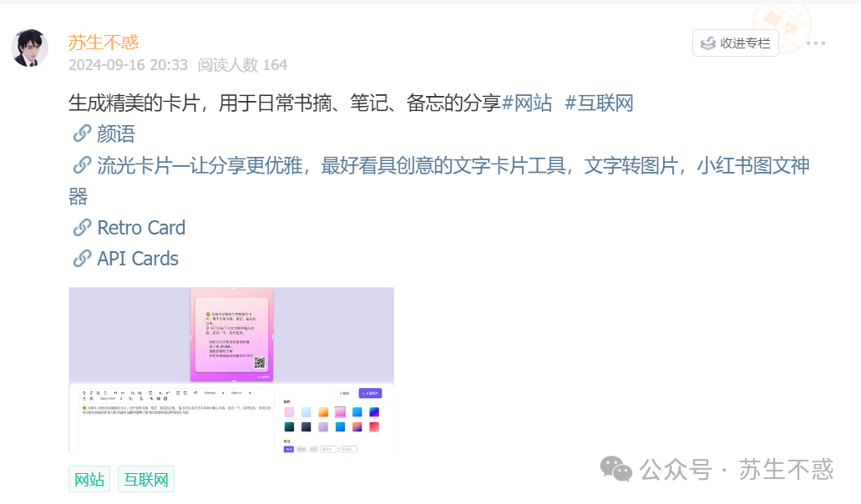
Task: Open the 颜语 link
Action: (116, 134)
